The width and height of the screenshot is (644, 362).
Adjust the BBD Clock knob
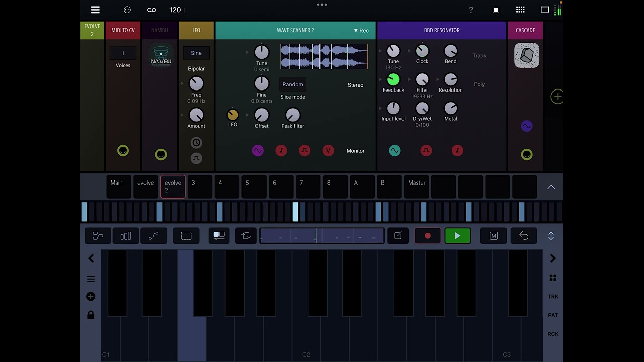click(422, 51)
